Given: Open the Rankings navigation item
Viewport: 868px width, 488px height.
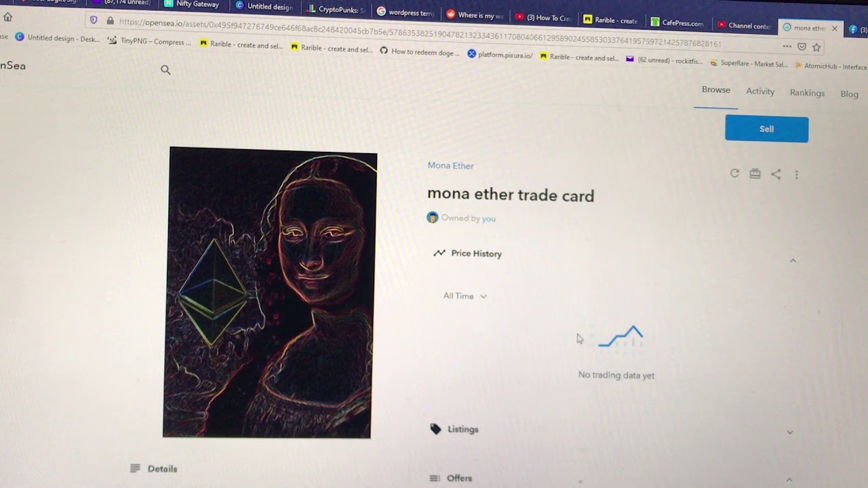Looking at the screenshot, I should point(807,93).
